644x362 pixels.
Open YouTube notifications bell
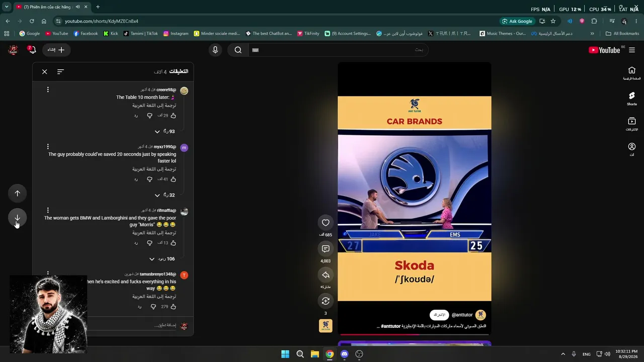[32, 50]
